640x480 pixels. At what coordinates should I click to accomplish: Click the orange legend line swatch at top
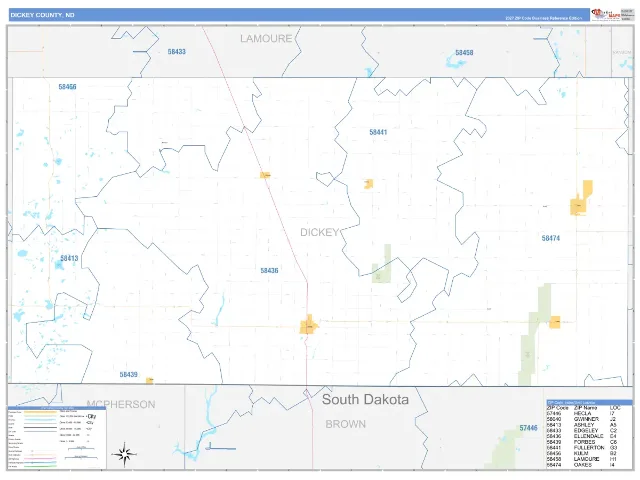pos(40,412)
